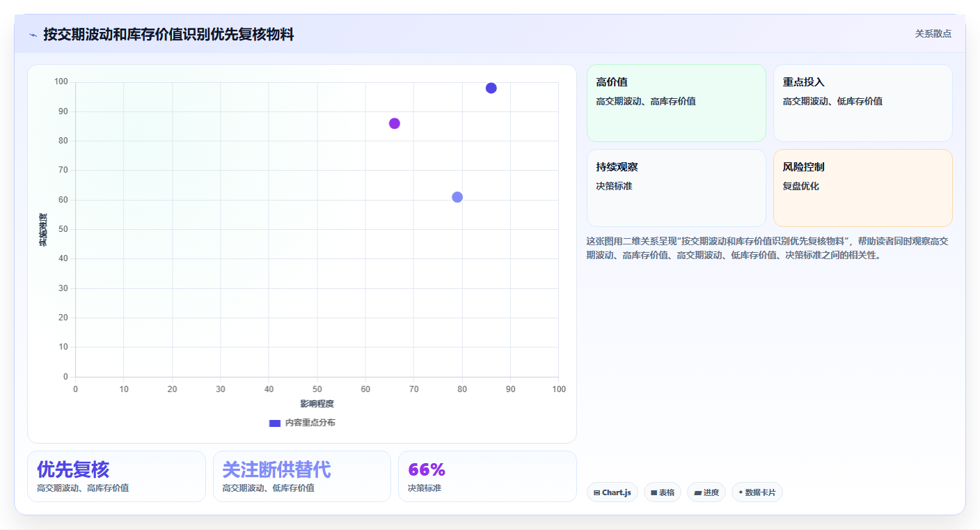Screen dimensions: 980x530
Task: Click the 实施难度 y-axis title
Action: (43, 229)
